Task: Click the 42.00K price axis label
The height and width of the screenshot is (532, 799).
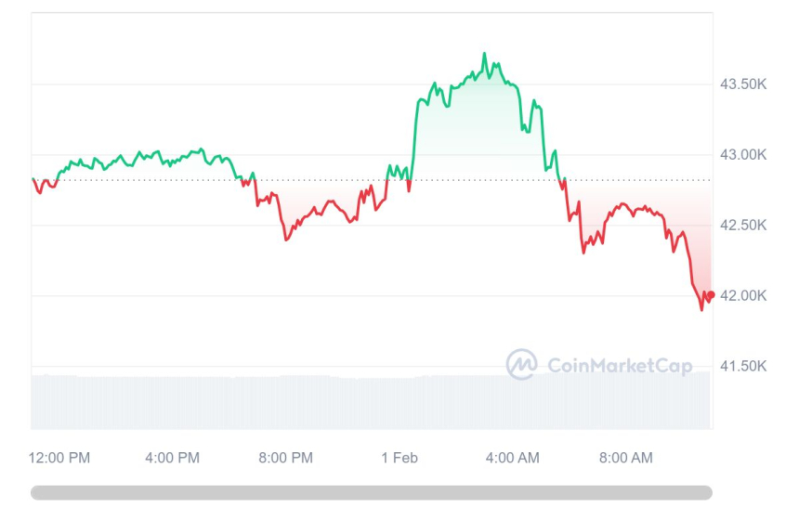Action: (743, 296)
